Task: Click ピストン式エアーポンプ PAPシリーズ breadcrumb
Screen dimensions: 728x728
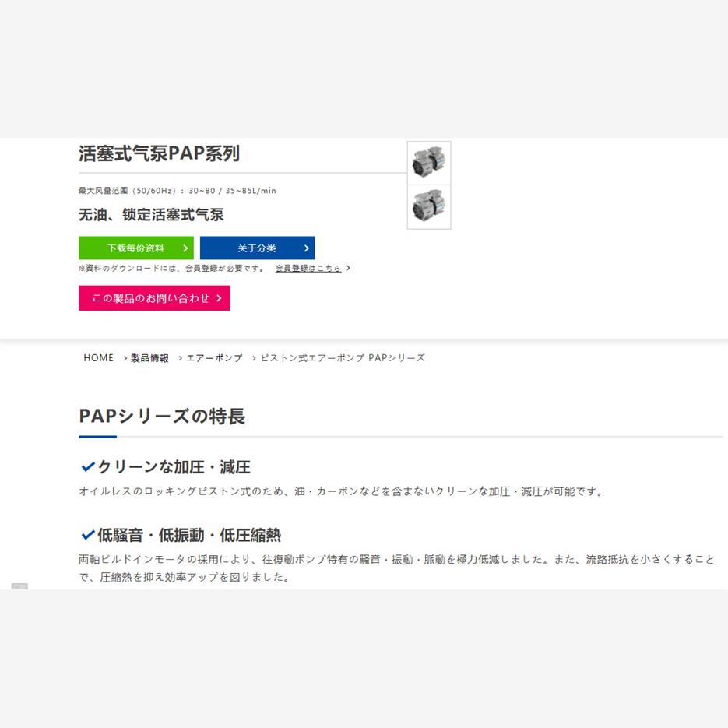Action: coord(343,358)
